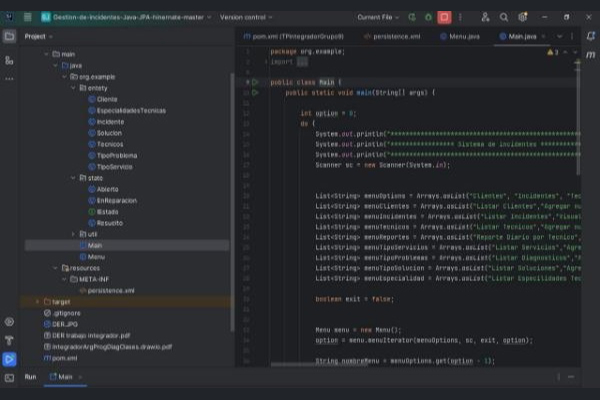Switch to the Menu.java tab

(x=460, y=36)
